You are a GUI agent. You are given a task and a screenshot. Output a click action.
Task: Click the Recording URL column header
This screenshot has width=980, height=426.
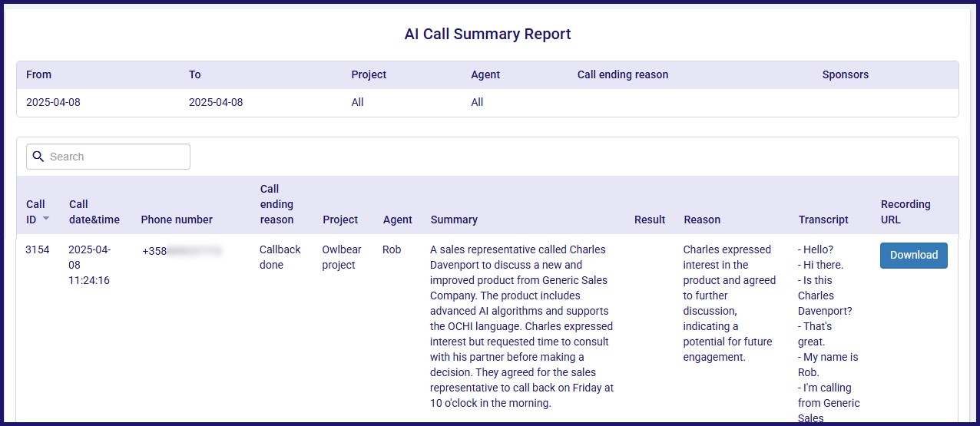pos(906,212)
